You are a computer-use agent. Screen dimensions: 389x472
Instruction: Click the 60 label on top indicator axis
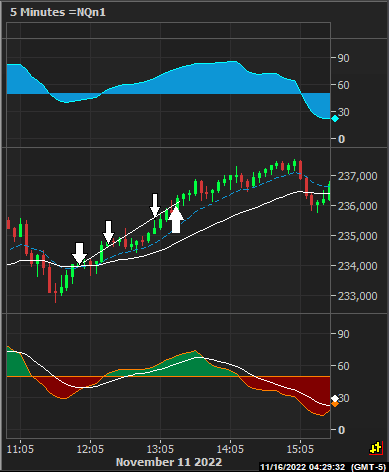[x=343, y=85]
